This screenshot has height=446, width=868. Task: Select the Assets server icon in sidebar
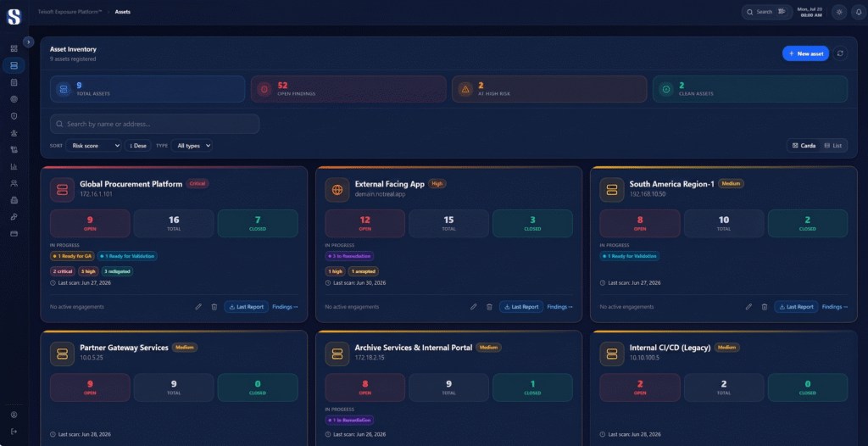coord(14,65)
